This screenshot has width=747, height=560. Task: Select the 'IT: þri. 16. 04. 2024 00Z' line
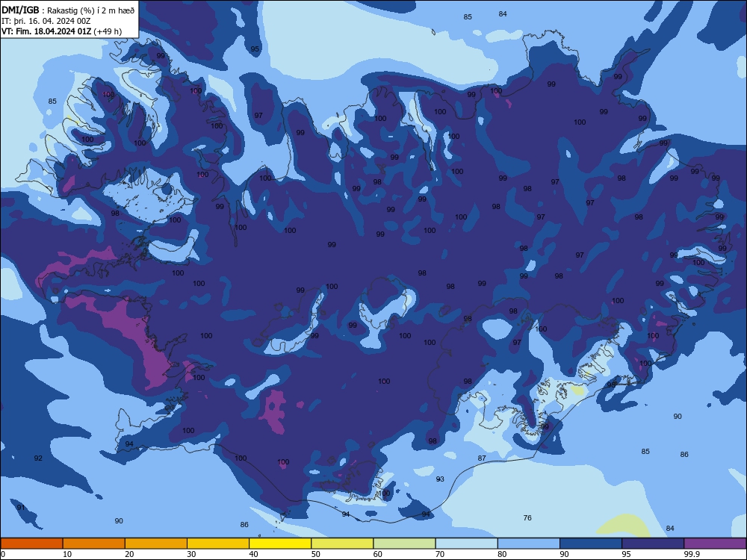pyautogui.click(x=46, y=21)
